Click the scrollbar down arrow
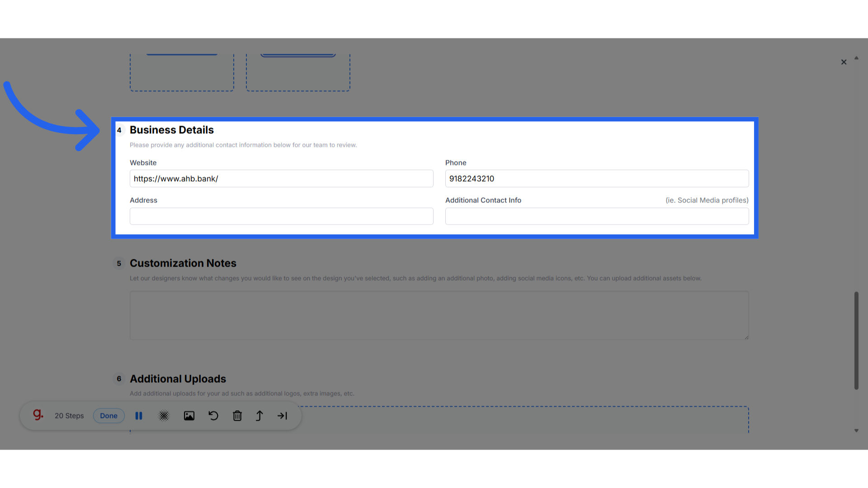This screenshot has height=488, width=868. 856,431
